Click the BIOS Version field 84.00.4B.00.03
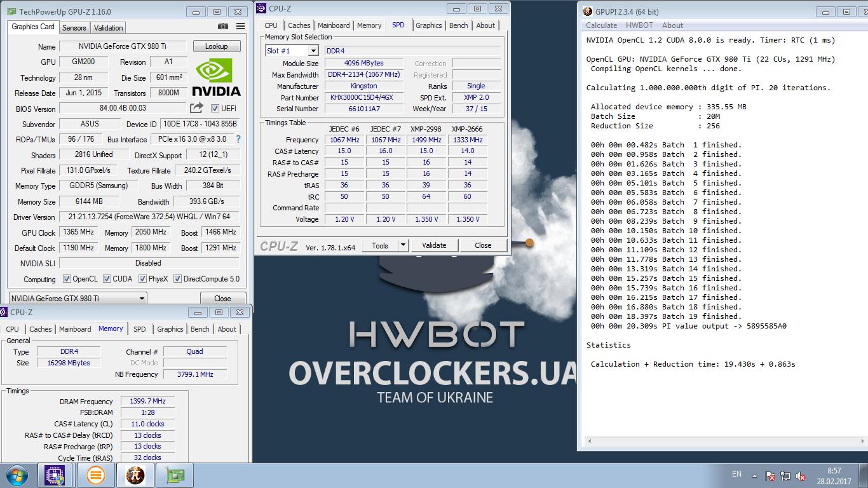 [x=123, y=109]
